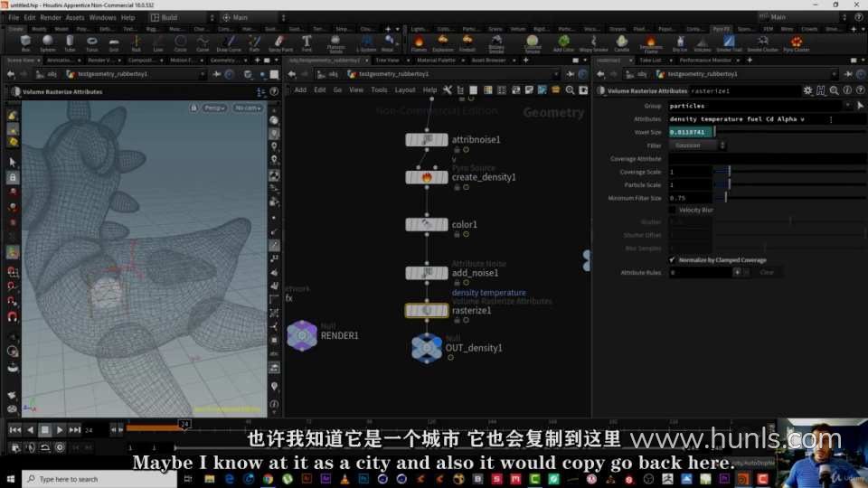
Task: Select the Torus shelf tool
Action: click(92, 42)
